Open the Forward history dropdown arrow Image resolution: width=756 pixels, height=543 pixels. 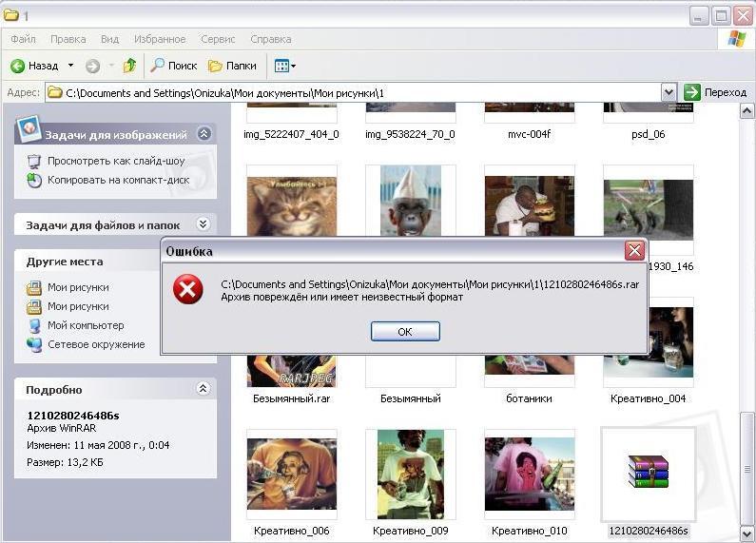(111, 65)
